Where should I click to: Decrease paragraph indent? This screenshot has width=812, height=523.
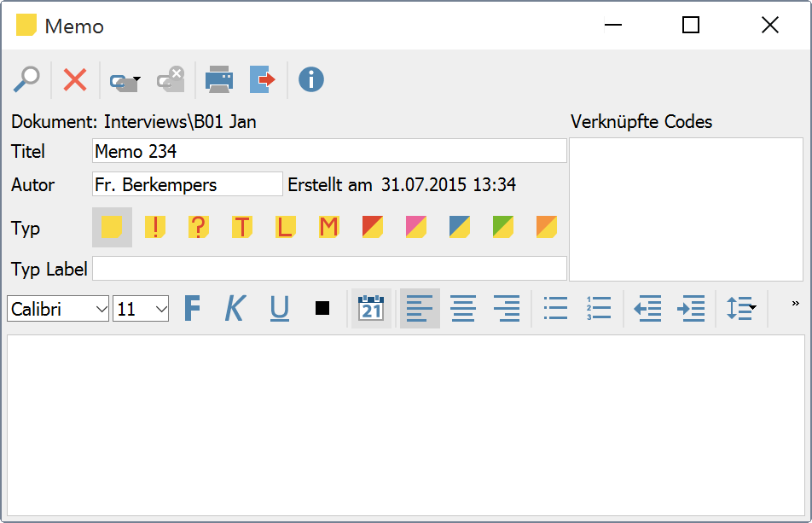point(647,309)
